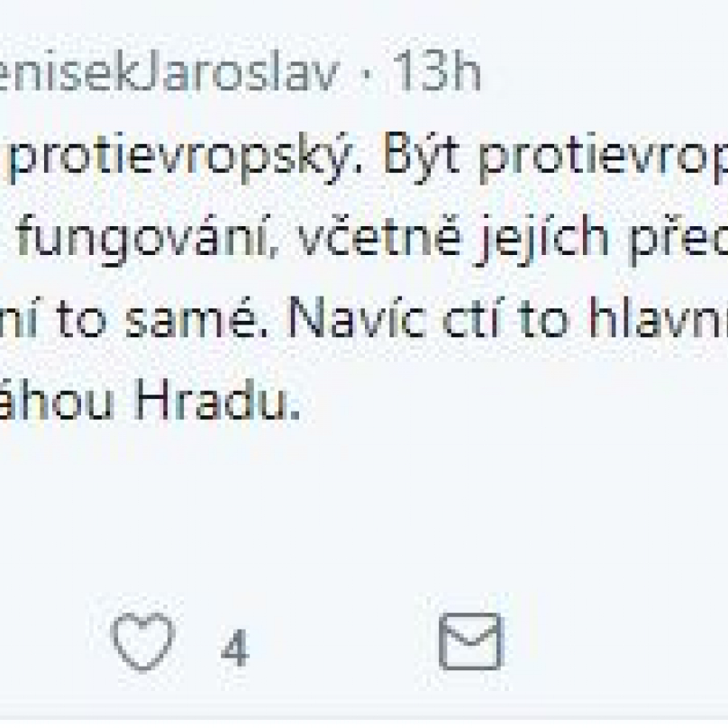
Task: Click the dot separator before 13h
Action: [x=367, y=73]
